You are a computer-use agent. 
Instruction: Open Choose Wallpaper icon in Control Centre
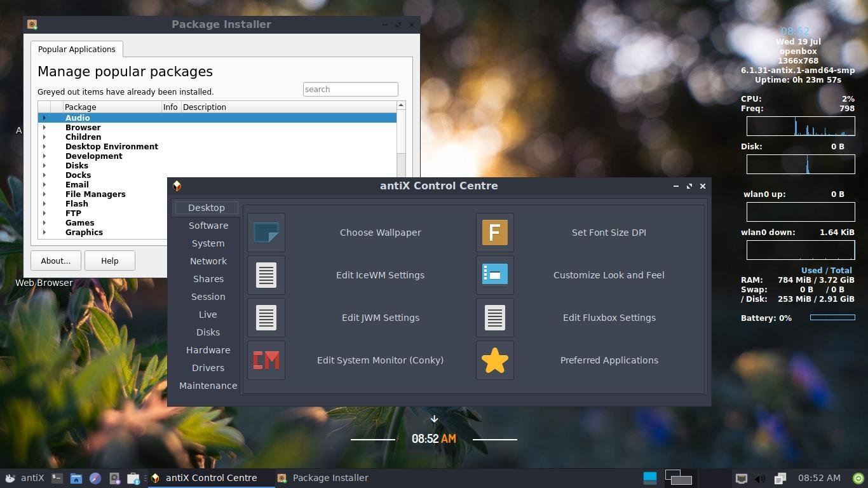coord(266,233)
